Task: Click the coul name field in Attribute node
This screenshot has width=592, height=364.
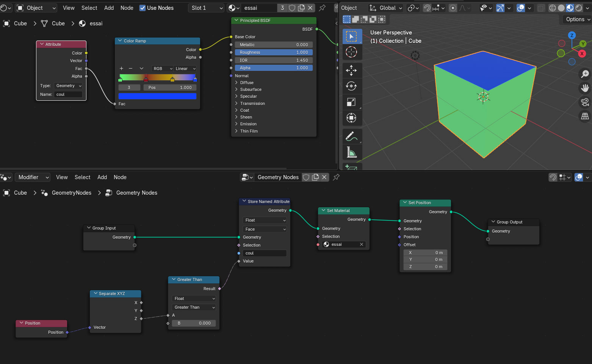Action: click(68, 94)
